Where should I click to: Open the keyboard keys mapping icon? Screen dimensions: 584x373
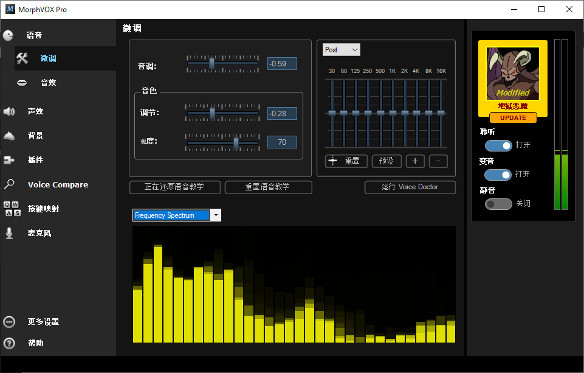coord(12,208)
